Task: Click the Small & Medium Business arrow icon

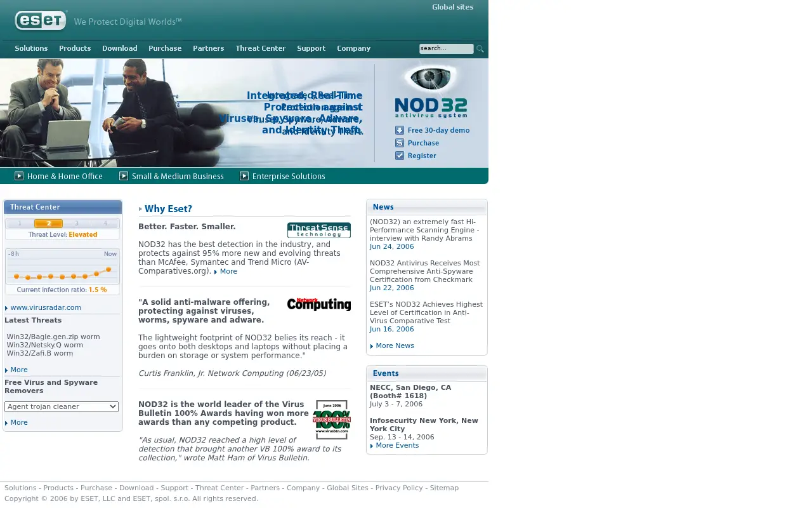Action: (x=124, y=176)
